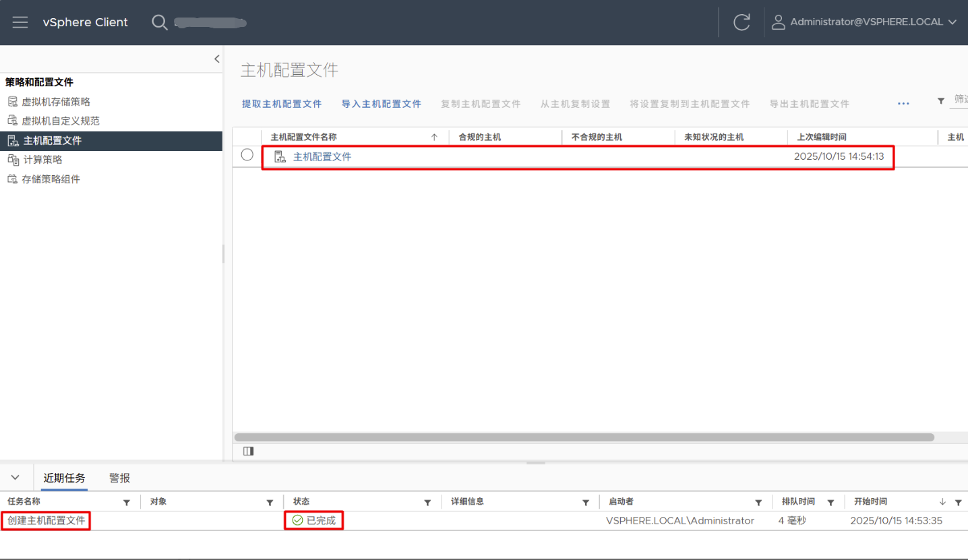The width and height of the screenshot is (968, 560).
Task: Sort by 上次编辑时间 column
Action: (822, 137)
